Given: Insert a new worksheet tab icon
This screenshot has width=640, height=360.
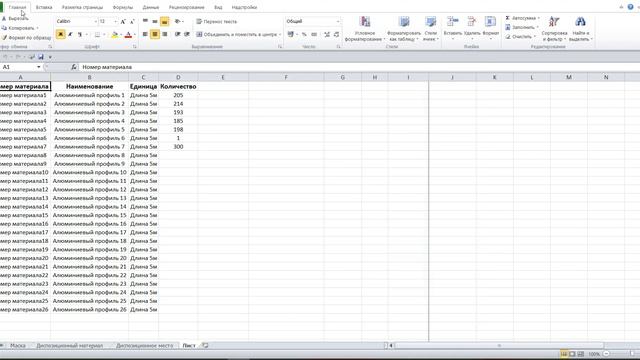Looking at the screenshot, I should pos(205,345).
